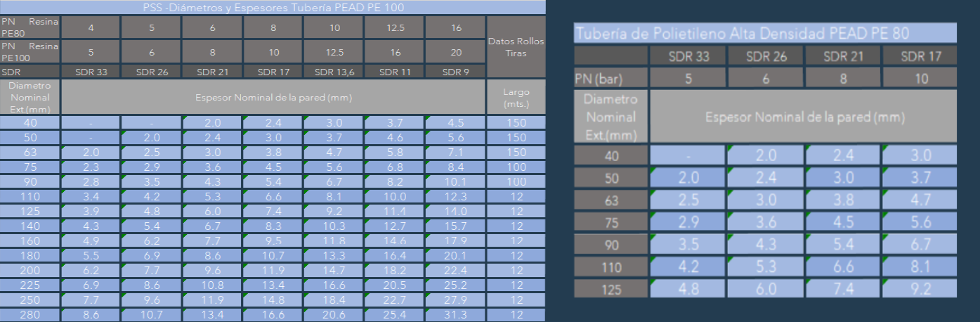Click the cell showing 25.4
This screenshot has height=322, width=980.
(x=394, y=316)
